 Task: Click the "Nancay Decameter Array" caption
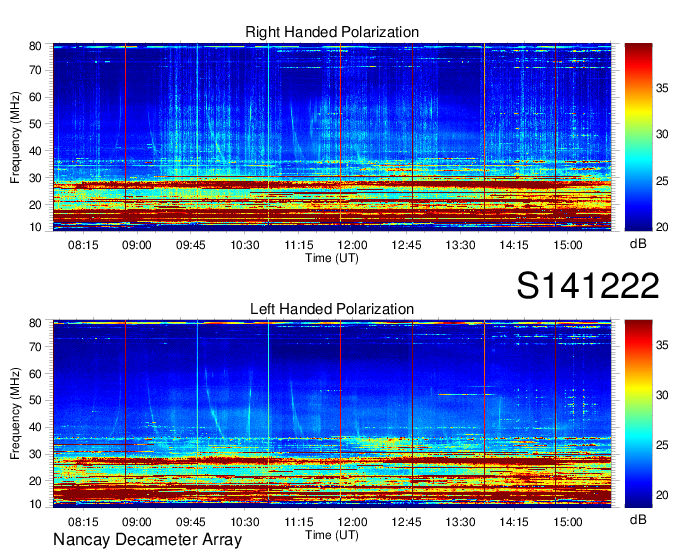(147, 540)
